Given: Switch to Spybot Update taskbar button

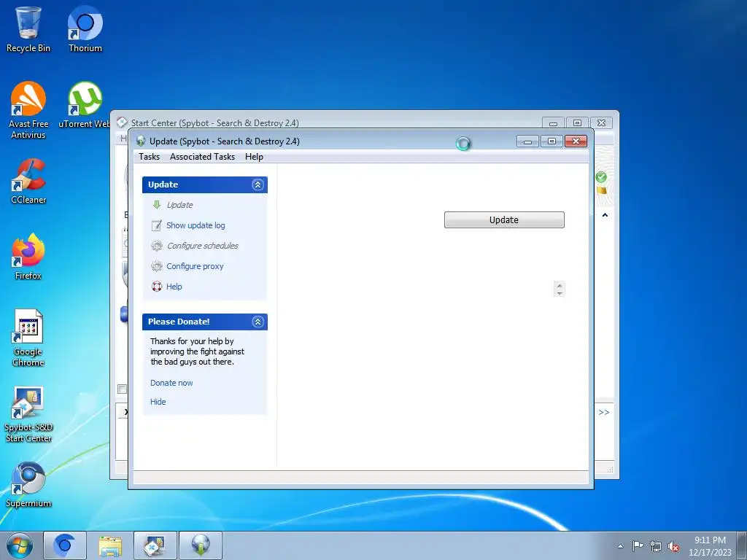Looking at the screenshot, I should pyautogui.click(x=201, y=545).
